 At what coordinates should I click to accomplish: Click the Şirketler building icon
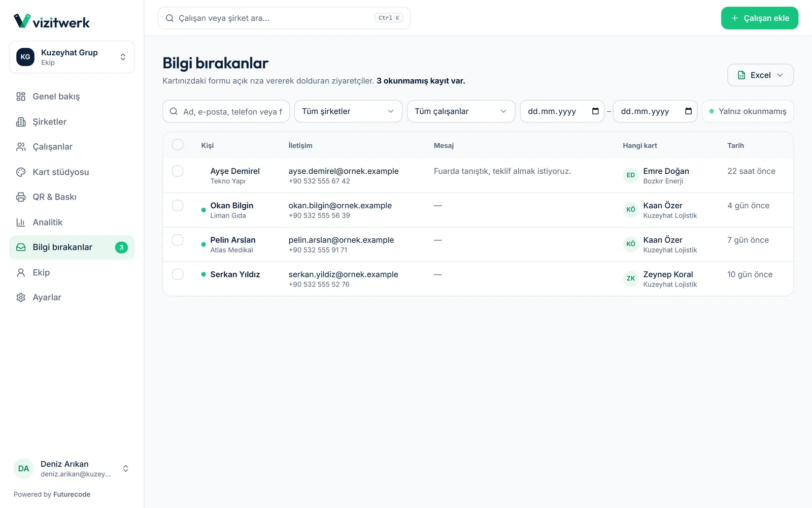point(21,122)
